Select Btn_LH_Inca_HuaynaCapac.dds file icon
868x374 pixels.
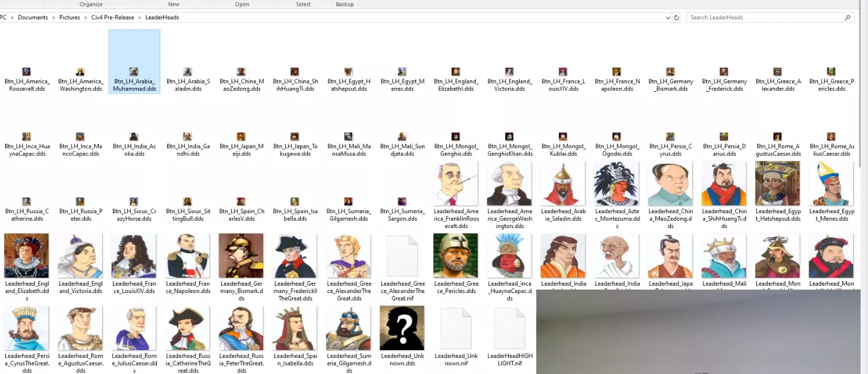pos(26,137)
